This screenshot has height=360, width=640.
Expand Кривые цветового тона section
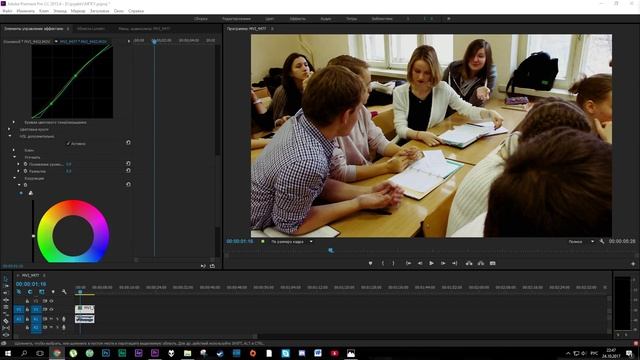tap(13, 122)
